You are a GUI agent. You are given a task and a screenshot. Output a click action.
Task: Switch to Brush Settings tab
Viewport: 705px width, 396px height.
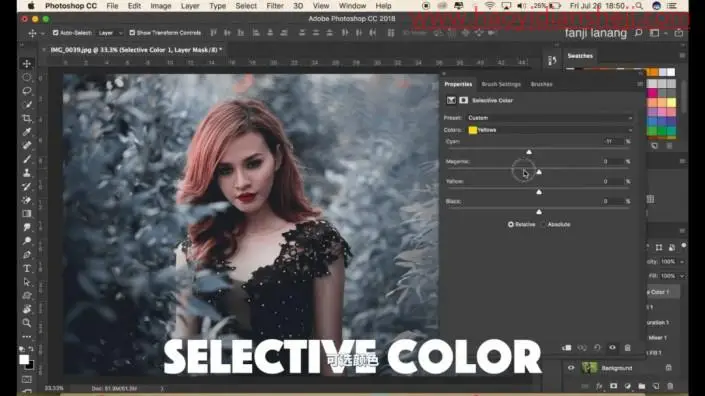[x=501, y=84]
